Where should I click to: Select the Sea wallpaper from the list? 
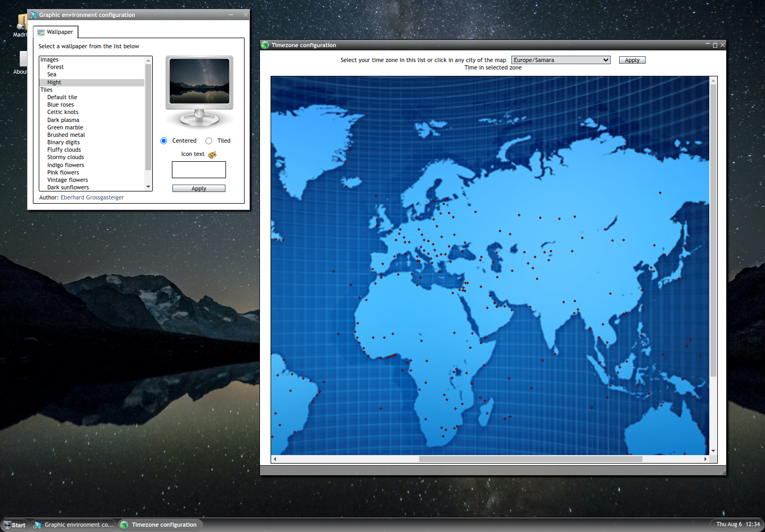point(51,74)
